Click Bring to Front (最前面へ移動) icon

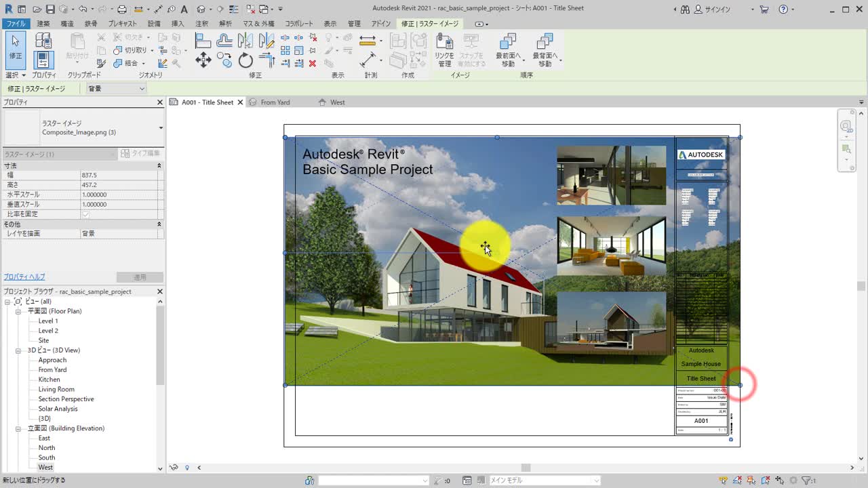click(x=508, y=50)
